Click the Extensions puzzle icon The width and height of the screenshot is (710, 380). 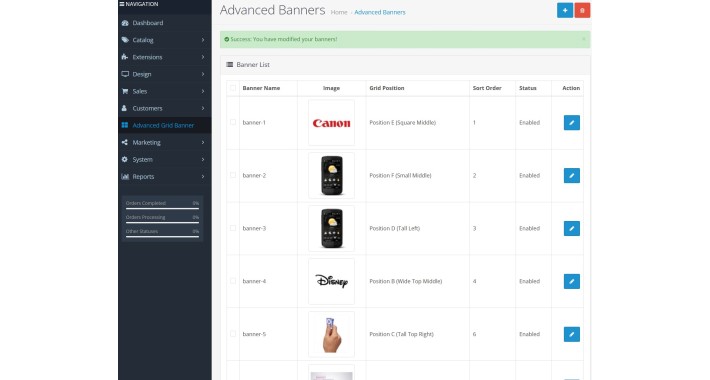125,57
